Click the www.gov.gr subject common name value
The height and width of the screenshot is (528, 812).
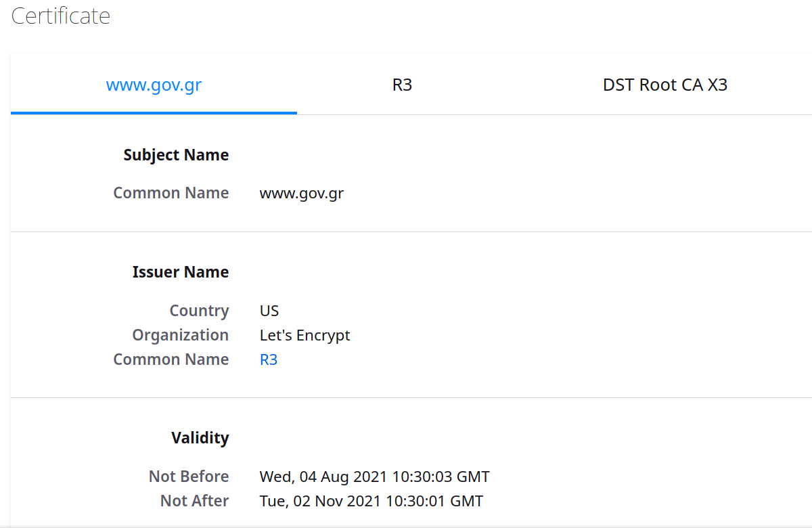click(301, 193)
